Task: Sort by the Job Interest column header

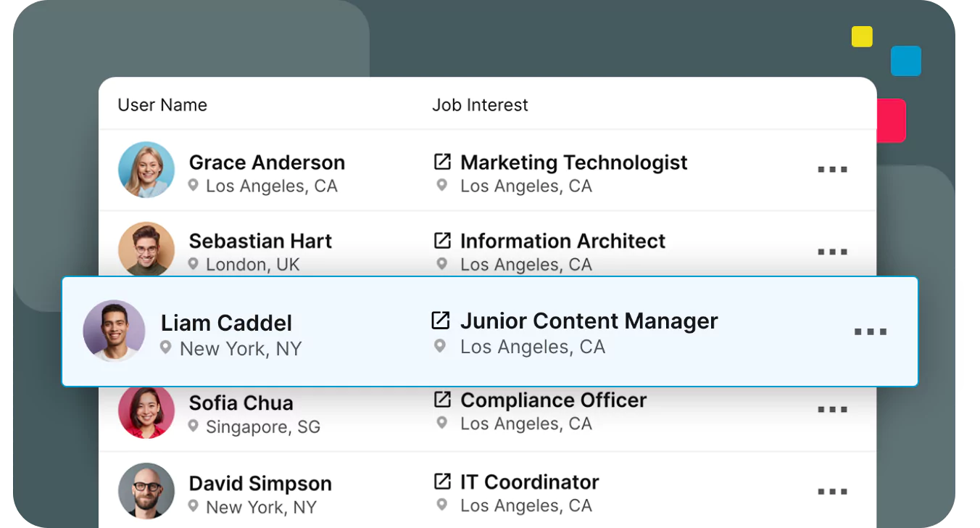Action: click(480, 104)
